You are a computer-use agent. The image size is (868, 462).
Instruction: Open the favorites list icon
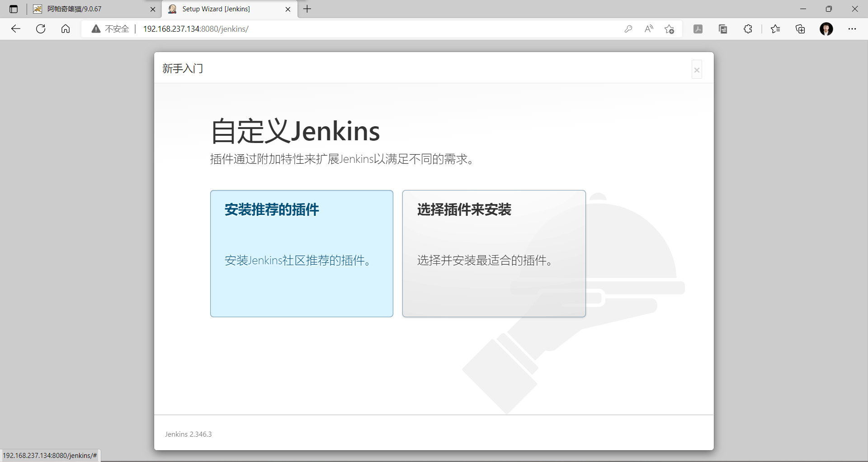[x=775, y=29]
